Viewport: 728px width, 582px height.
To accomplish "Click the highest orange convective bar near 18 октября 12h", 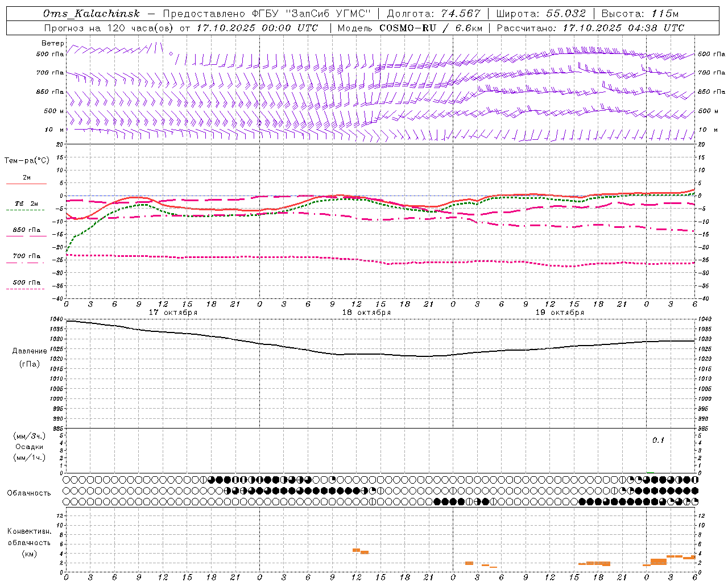I will (x=357, y=550).
